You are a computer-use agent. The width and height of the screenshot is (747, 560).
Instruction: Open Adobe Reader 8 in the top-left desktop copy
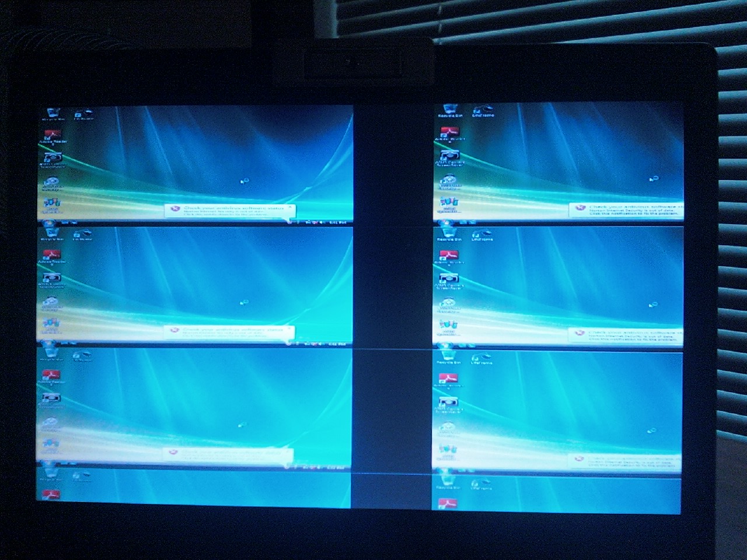[x=53, y=137]
